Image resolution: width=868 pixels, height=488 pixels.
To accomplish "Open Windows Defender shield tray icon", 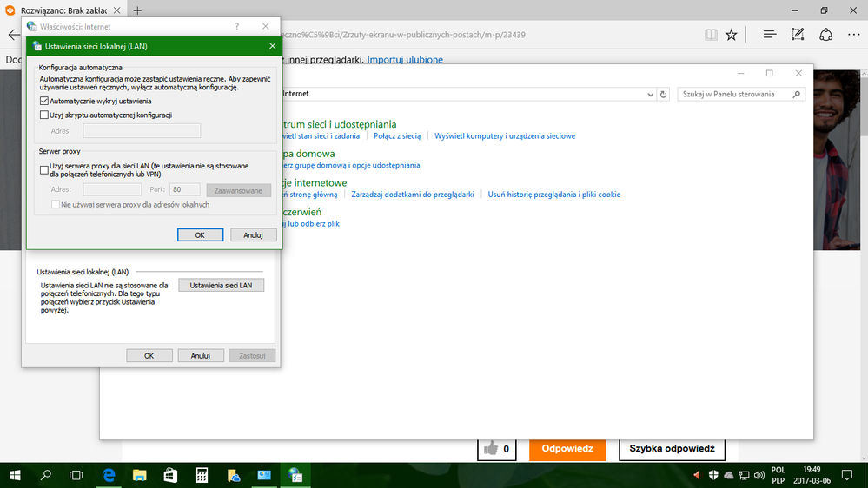I will tap(713, 475).
